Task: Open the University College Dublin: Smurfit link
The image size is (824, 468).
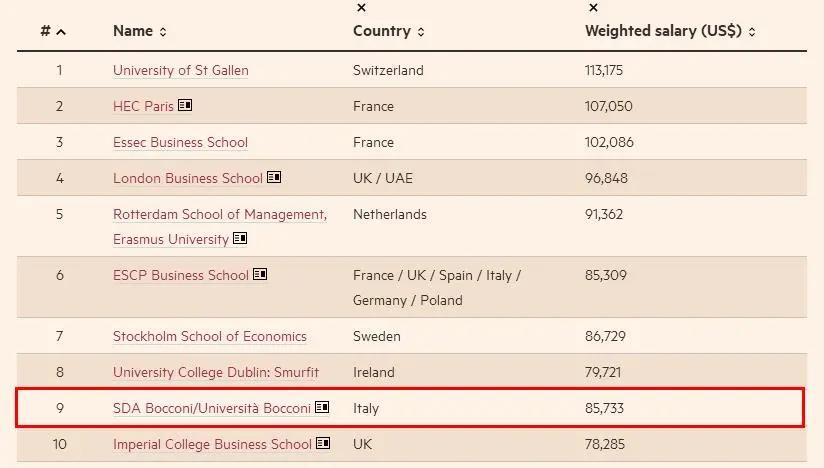Action: [216, 372]
